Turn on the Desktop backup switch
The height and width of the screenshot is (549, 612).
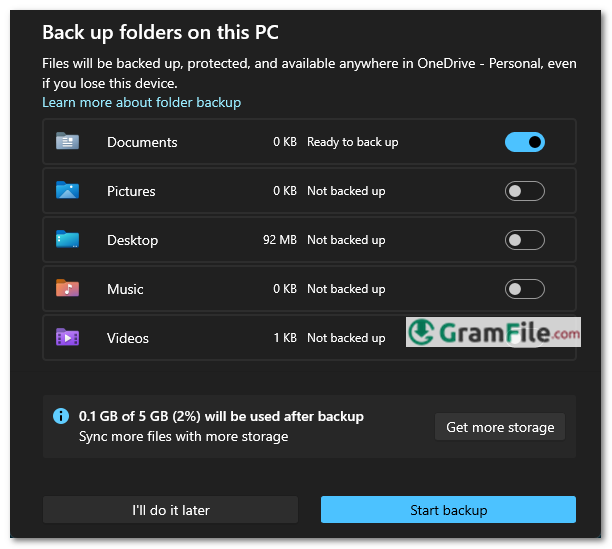point(525,240)
